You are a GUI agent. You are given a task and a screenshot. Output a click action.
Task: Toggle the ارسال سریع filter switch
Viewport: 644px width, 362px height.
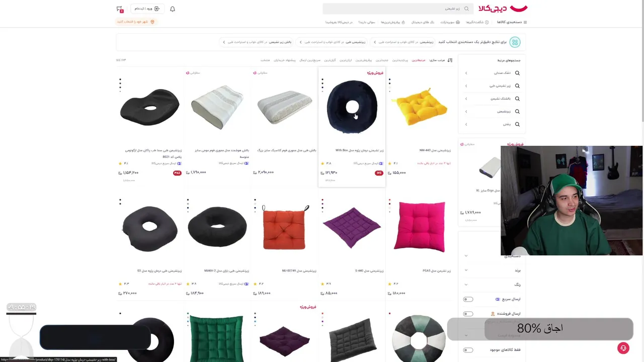point(468,299)
